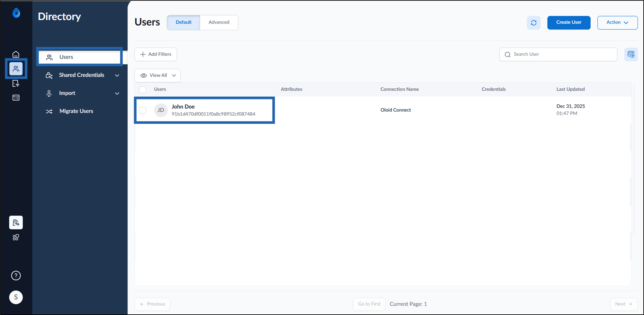This screenshot has width=644, height=315.
Task: Click the white building icon in the rail
Action: point(16,223)
